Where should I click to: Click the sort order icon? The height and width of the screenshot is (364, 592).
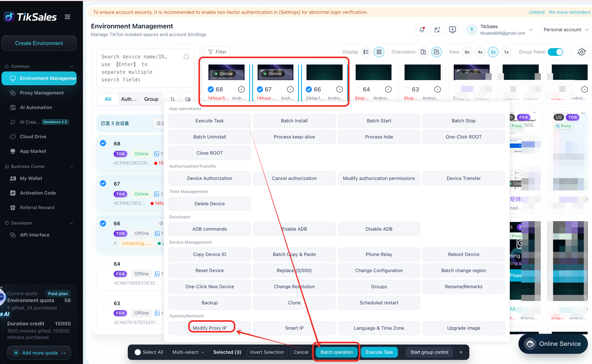pyautogui.click(x=173, y=99)
